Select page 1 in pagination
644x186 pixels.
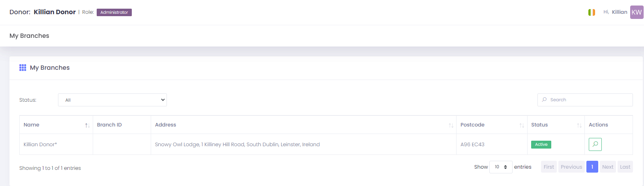(x=592, y=167)
